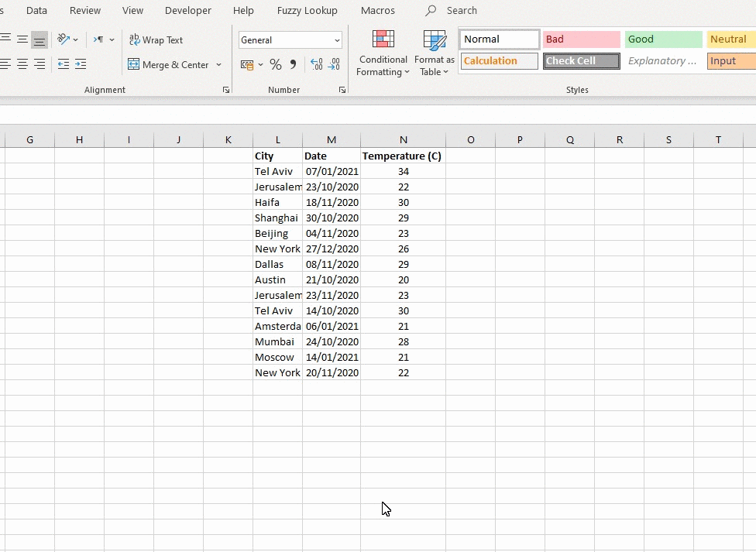Click the Decrease Decimal icon
This screenshot has width=756, height=552.
(x=334, y=65)
